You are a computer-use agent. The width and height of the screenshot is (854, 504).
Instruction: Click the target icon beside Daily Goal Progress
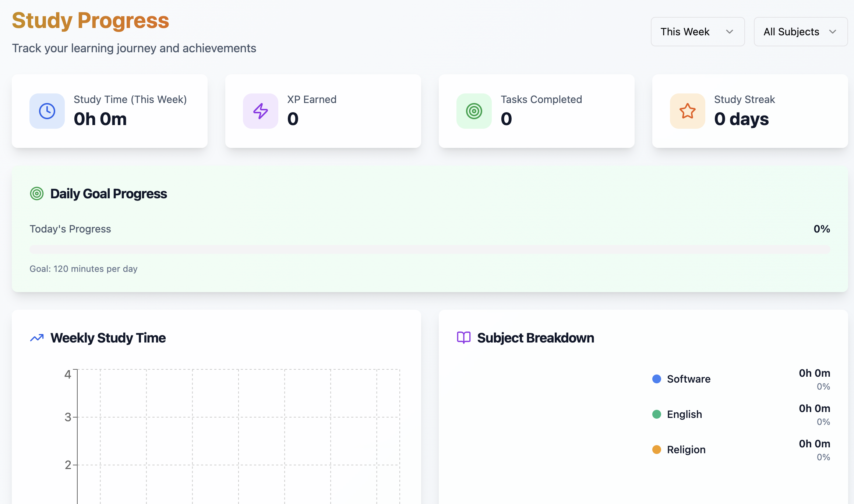pyautogui.click(x=37, y=194)
